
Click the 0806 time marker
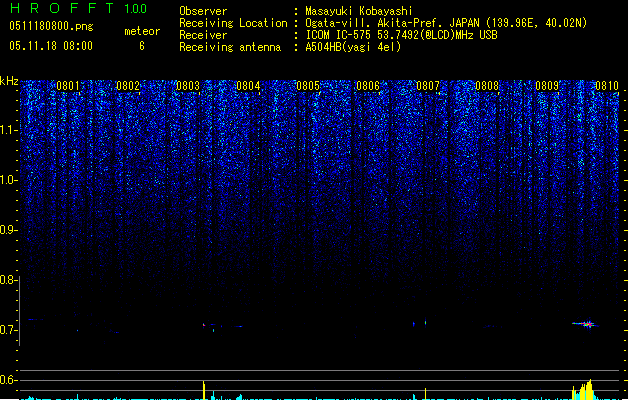click(368, 86)
